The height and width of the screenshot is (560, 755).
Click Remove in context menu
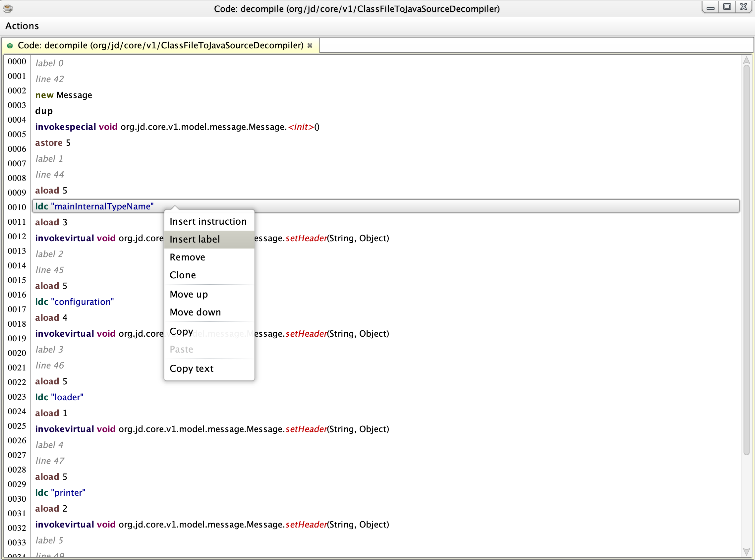coord(188,257)
